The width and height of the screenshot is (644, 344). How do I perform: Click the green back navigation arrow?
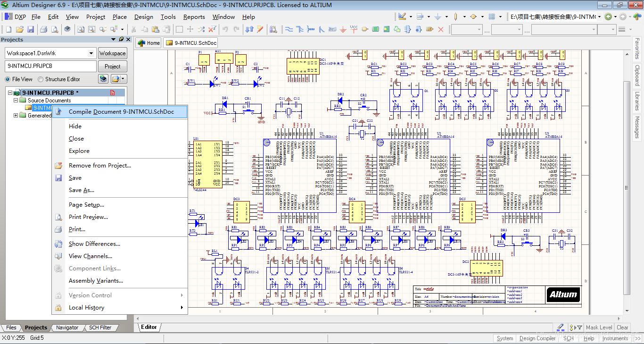(608, 17)
